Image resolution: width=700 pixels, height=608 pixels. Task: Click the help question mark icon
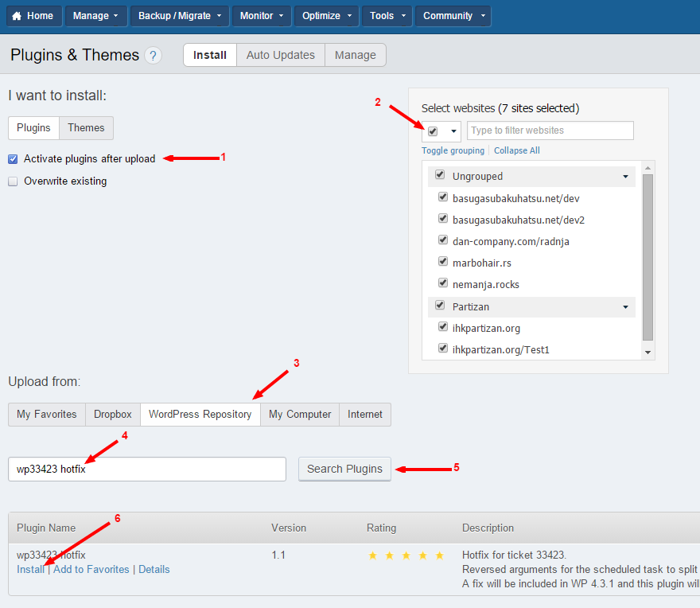click(x=154, y=56)
